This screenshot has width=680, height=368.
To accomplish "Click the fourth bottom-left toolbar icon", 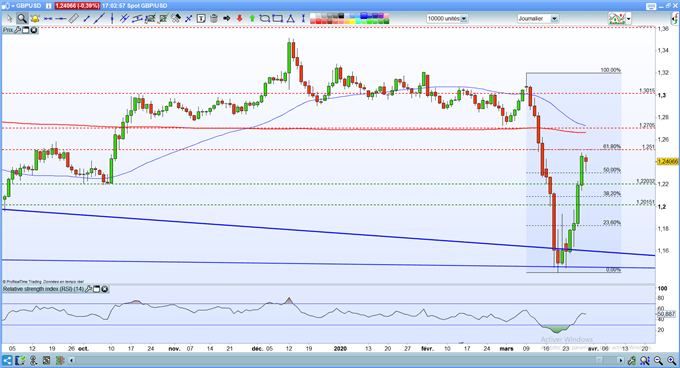I will pyautogui.click(x=46, y=360).
